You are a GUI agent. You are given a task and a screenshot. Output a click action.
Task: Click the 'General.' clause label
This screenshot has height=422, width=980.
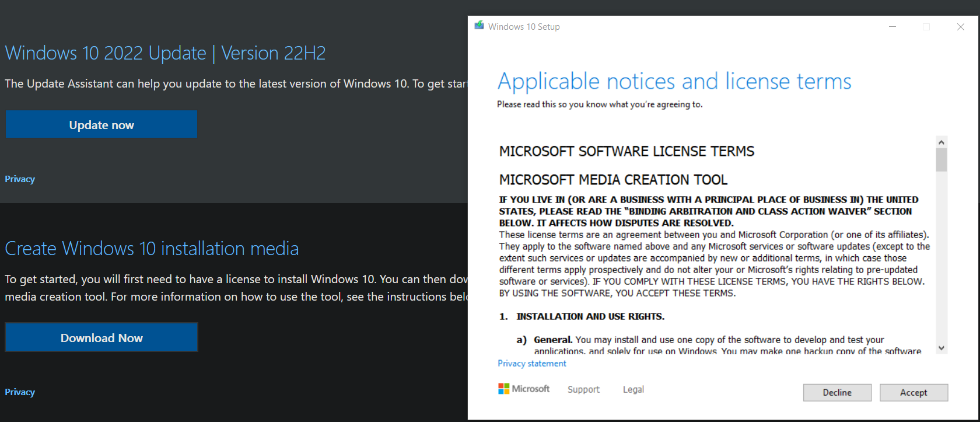pyautogui.click(x=553, y=340)
